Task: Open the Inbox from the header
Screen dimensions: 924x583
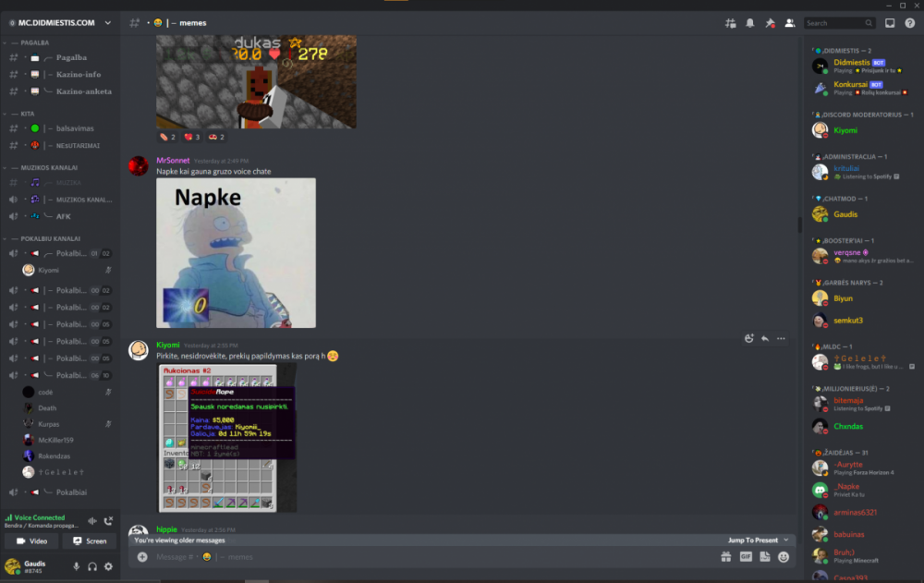Action: click(890, 23)
